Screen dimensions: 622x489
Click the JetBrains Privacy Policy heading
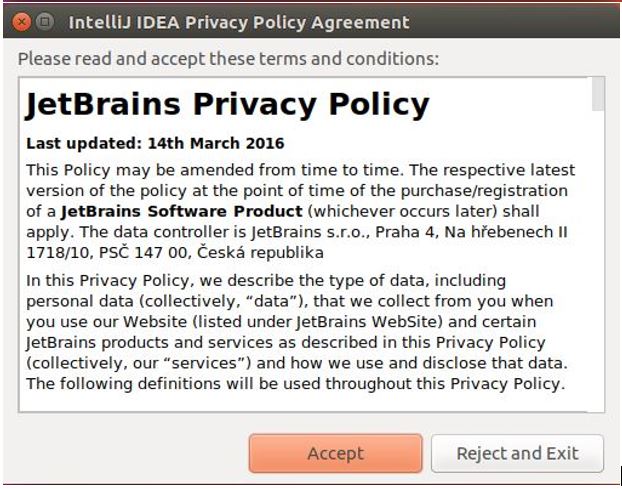point(227,105)
